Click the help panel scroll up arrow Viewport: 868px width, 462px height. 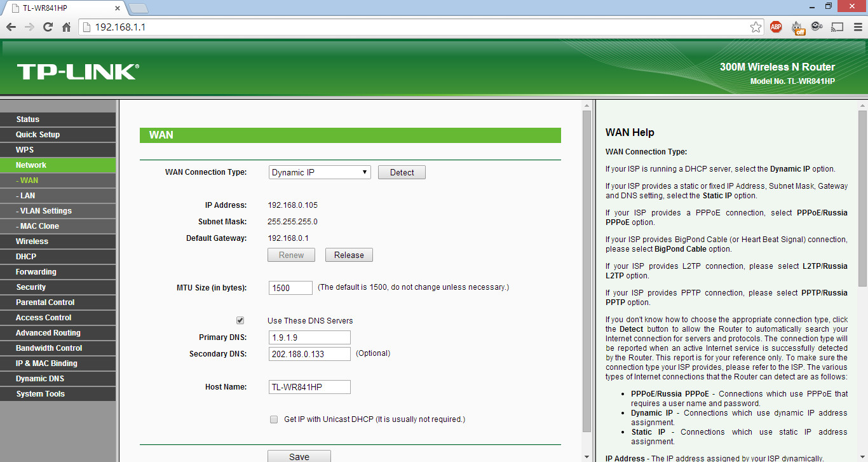click(862, 105)
